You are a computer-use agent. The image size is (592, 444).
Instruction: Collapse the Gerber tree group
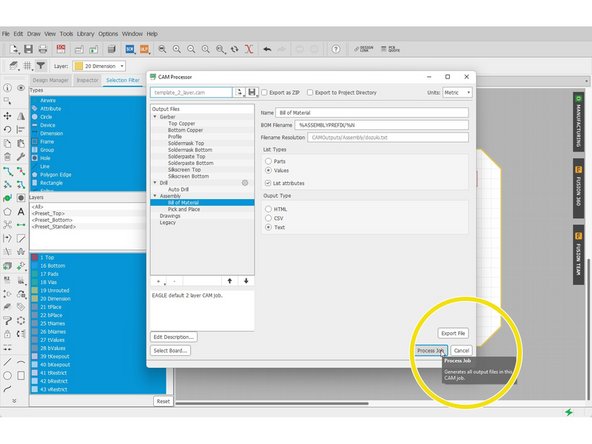click(155, 117)
